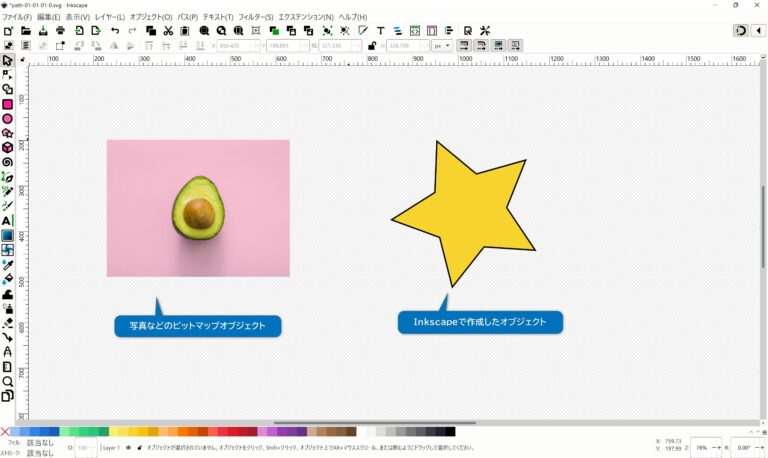Toggle the Layer 1 lock icon in status bar
This screenshot has height=458, width=768.
click(138, 448)
